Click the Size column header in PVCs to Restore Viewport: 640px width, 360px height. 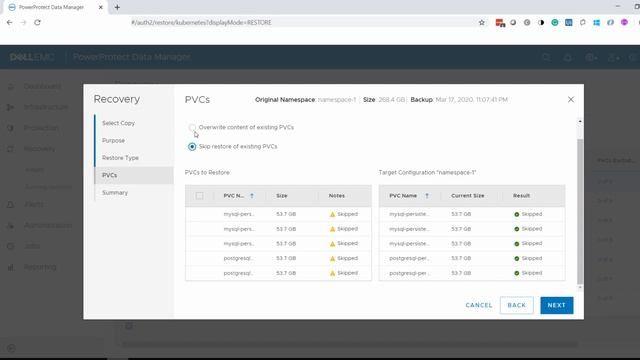tap(282, 196)
